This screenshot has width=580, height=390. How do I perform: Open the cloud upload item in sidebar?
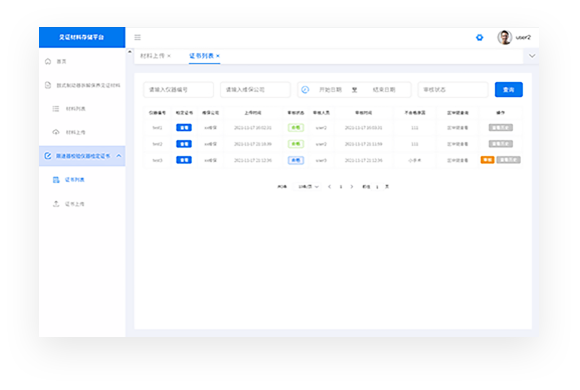click(x=69, y=132)
